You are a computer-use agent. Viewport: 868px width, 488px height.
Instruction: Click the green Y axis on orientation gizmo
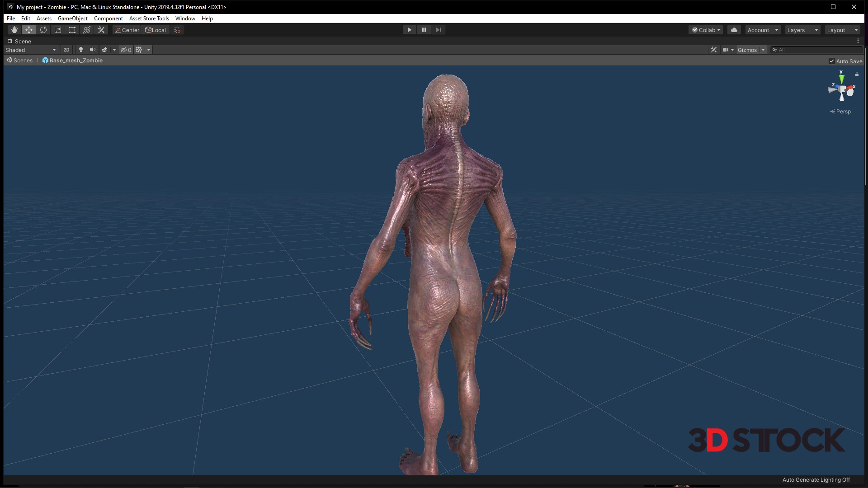pos(841,79)
